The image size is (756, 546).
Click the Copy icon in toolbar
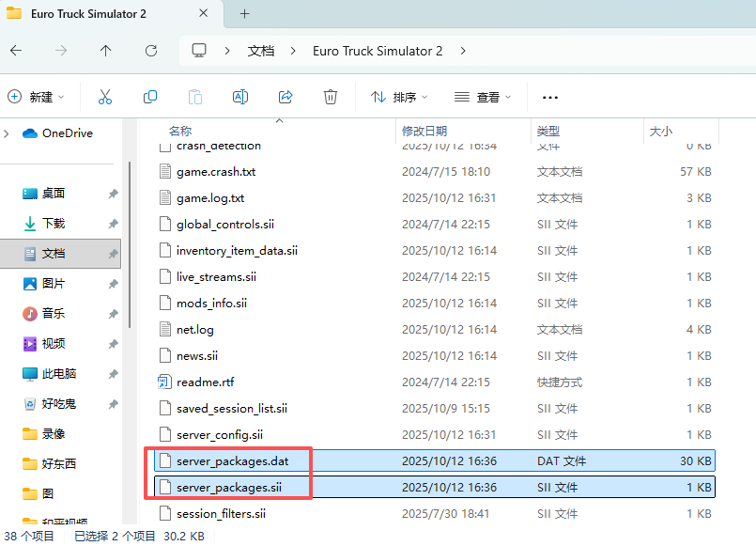pyautogui.click(x=150, y=97)
